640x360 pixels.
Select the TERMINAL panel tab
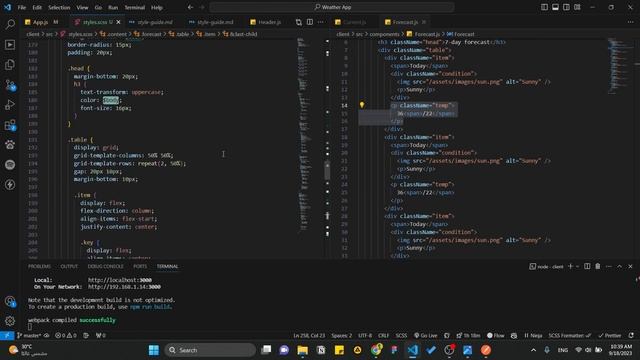click(x=167, y=267)
